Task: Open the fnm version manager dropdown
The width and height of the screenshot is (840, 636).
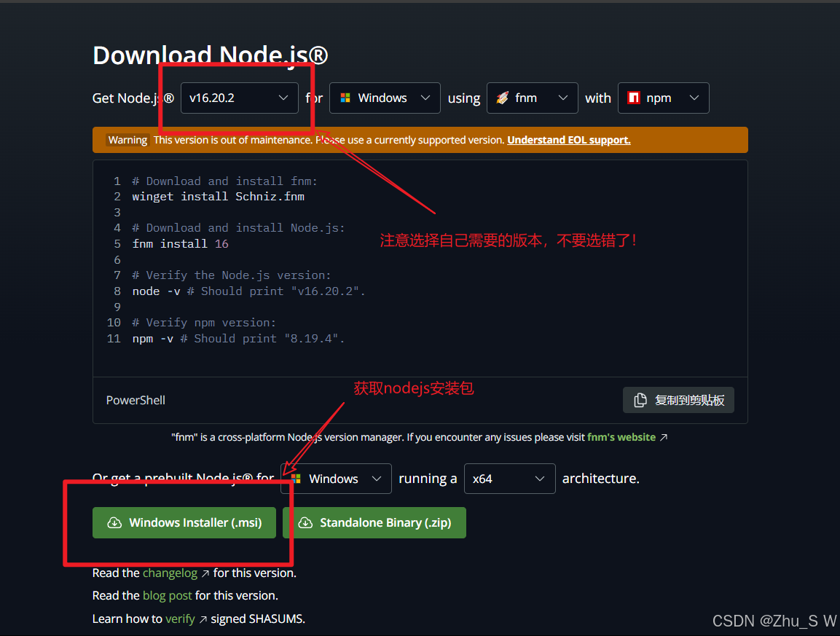Action: (x=532, y=98)
